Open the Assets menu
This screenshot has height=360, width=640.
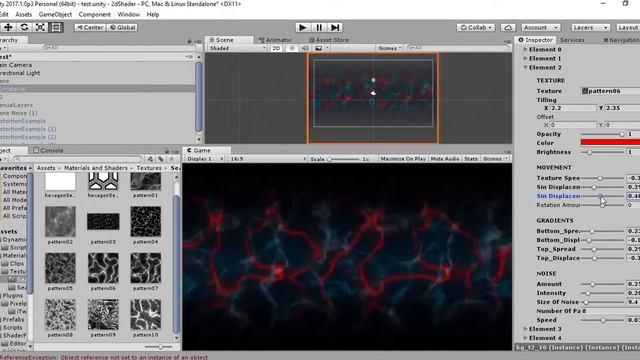point(23,14)
